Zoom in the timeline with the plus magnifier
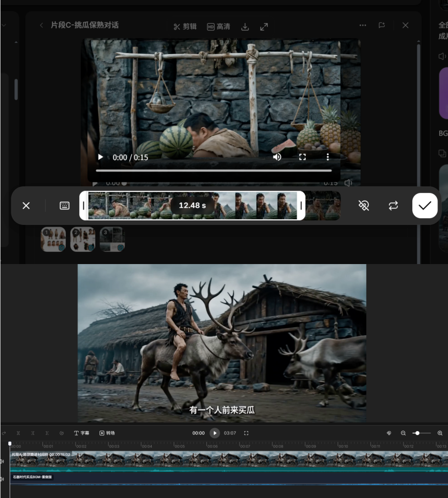Image resolution: width=448 pixels, height=498 pixels. (440, 433)
